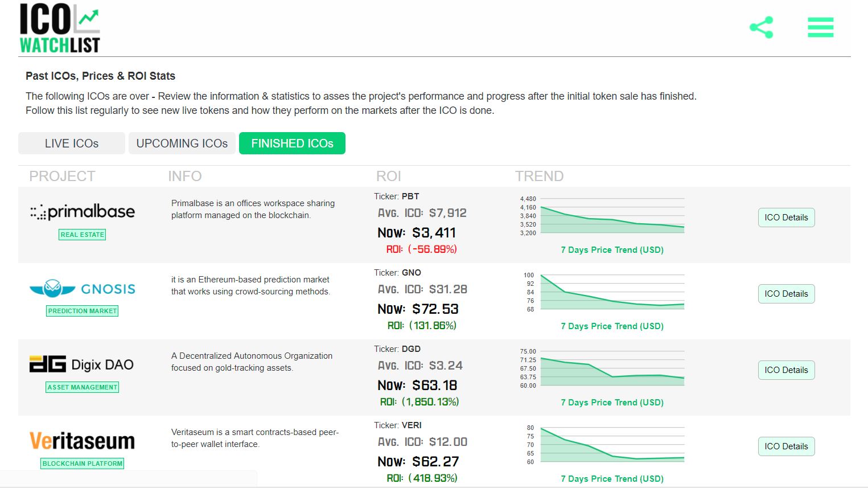Click the INFO column header

coord(185,177)
